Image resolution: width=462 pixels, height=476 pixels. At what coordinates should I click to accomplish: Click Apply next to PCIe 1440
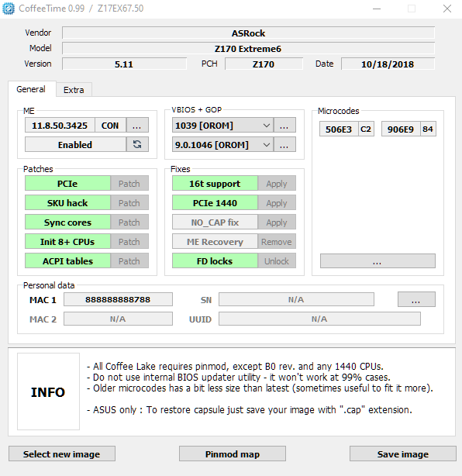coord(277,203)
